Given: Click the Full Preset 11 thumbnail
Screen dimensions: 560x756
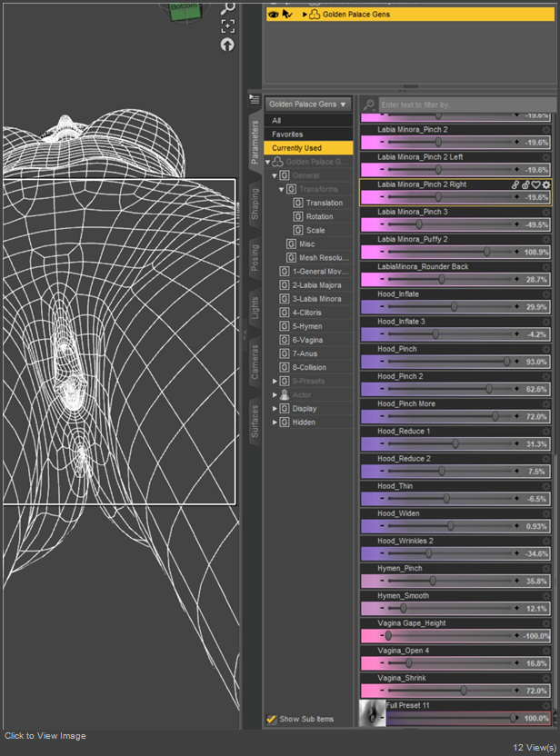Looking at the screenshot, I should point(373,713).
